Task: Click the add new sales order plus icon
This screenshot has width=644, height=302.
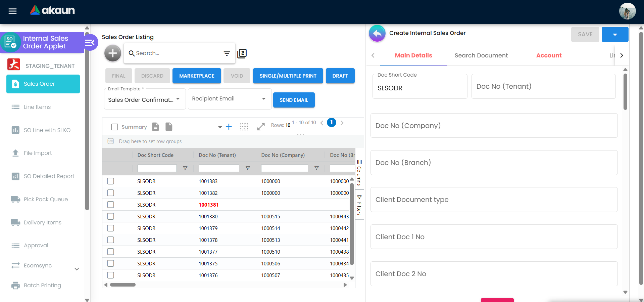Action: click(x=112, y=53)
